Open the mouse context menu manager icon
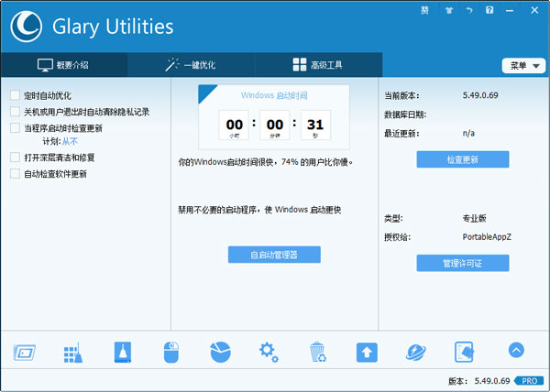 (x=171, y=352)
